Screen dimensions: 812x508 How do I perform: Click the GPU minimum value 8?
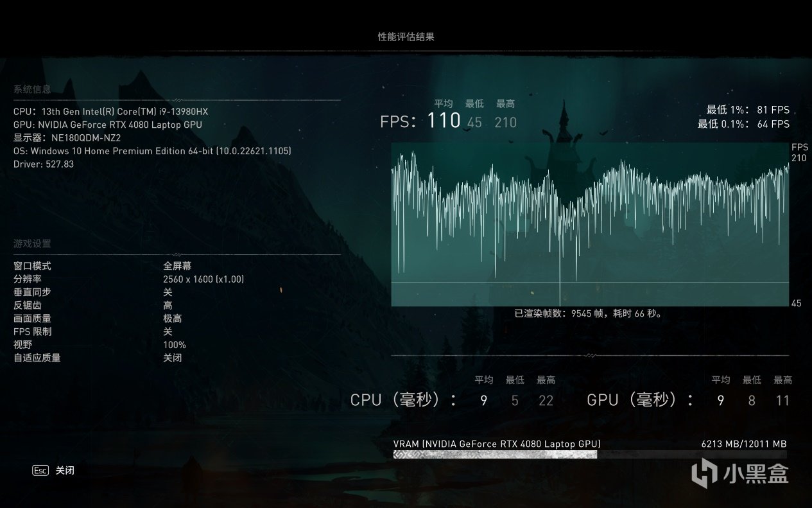(752, 401)
